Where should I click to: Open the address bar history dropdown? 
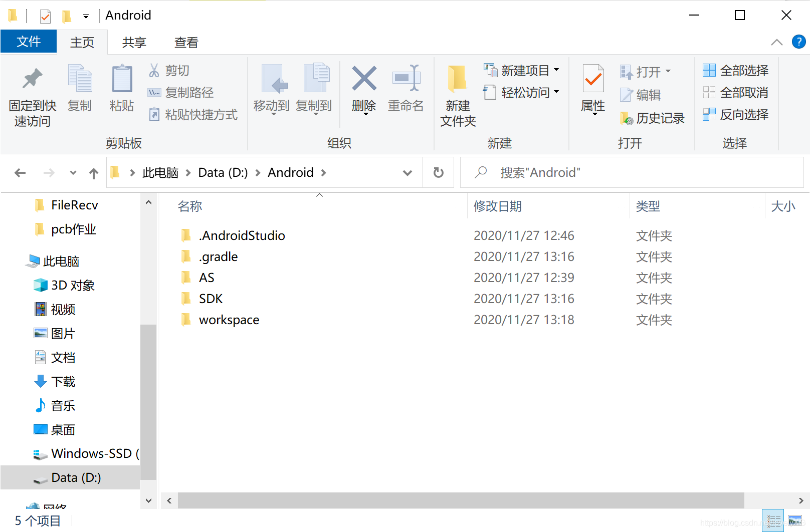point(408,173)
